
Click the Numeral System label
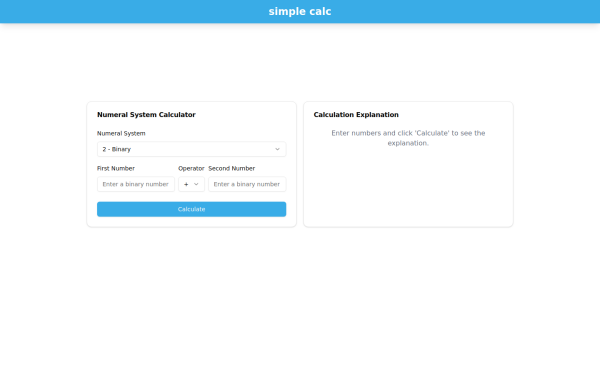tap(121, 134)
